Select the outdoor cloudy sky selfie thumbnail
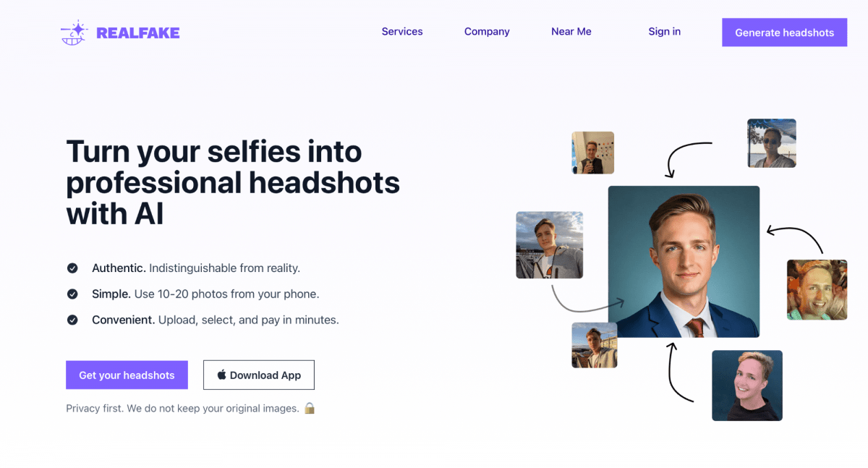This screenshot has width=868, height=468. point(550,244)
